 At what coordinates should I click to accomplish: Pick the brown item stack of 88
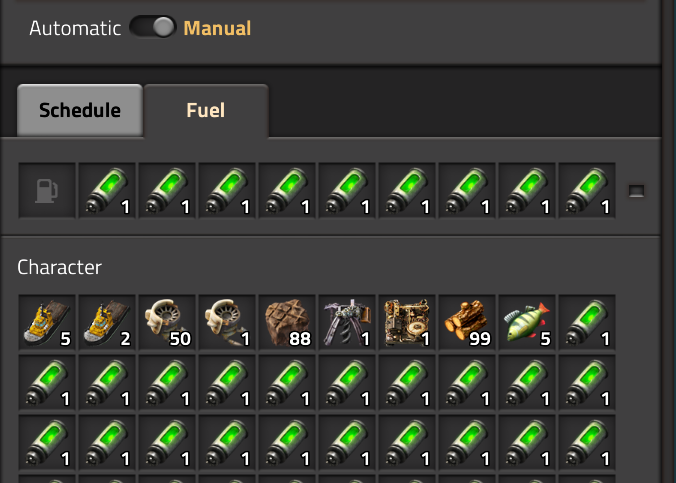tap(286, 322)
